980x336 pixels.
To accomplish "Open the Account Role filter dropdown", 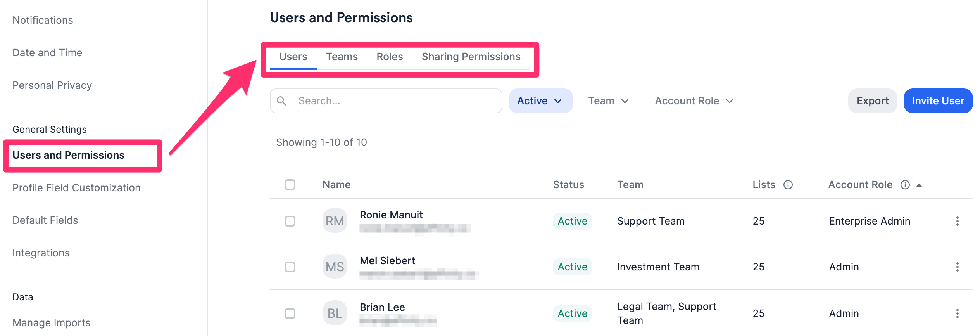I will [694, 101].
